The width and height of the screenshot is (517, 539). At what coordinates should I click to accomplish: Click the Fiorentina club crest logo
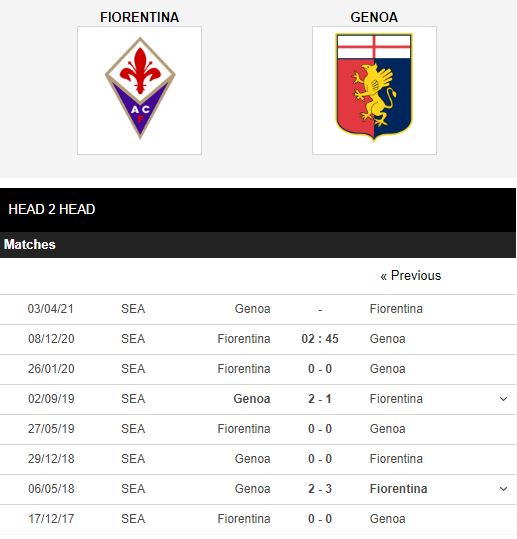pos(140,90)
